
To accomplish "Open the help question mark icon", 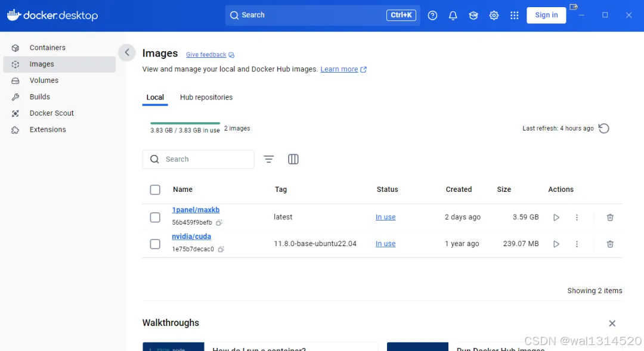I will click(432, 15).
